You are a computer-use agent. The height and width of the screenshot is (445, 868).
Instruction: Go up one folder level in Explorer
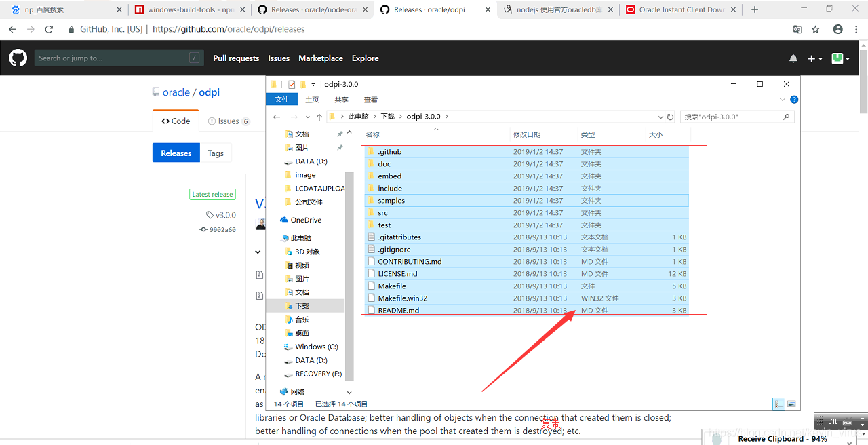319,117
